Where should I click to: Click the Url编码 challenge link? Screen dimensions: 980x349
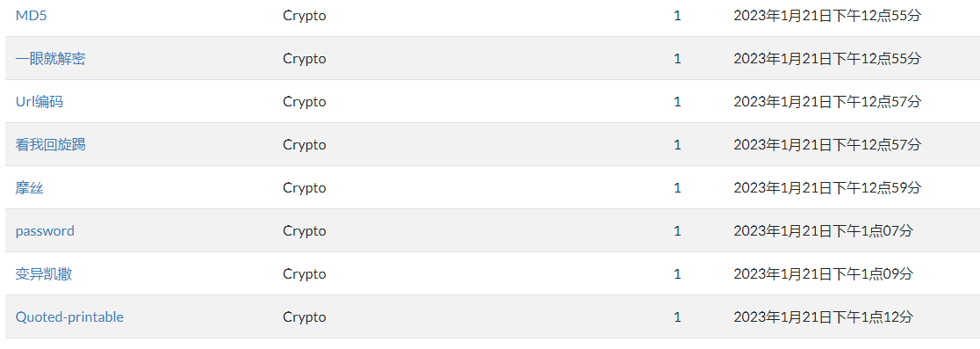tap(39, 101)
